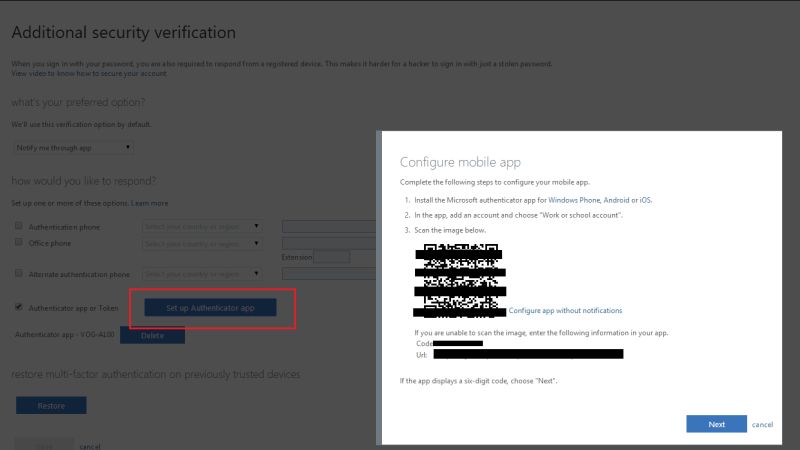Screen dimensions: 800x450
Task: Click Configure app without notifications link
Action: [565, 310]
